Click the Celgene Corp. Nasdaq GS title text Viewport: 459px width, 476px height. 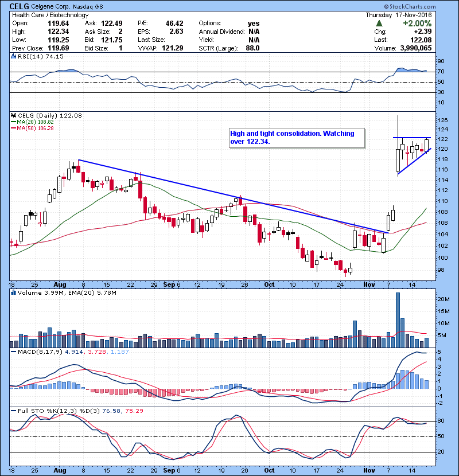coord(67,6)
